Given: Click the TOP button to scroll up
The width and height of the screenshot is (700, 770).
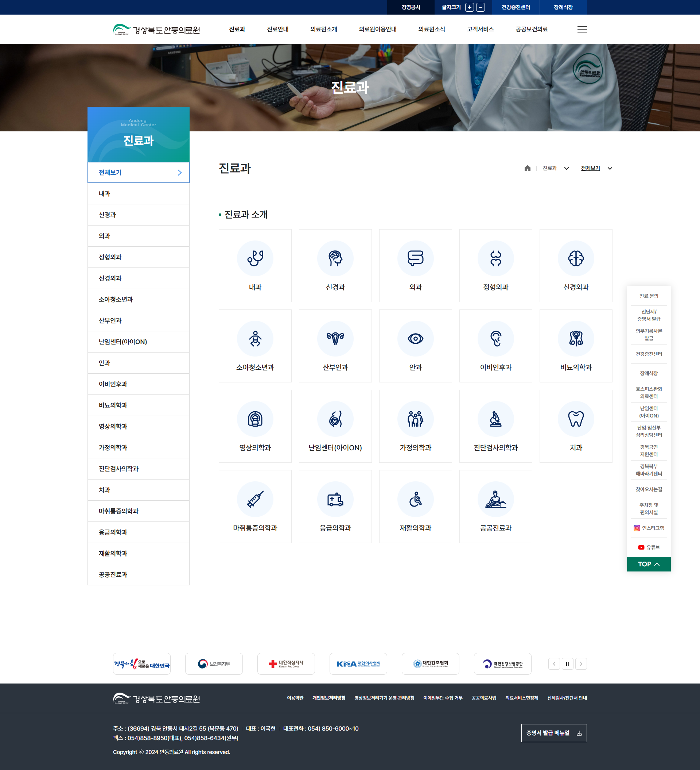Looking at the screenshot, I should 648,564.
